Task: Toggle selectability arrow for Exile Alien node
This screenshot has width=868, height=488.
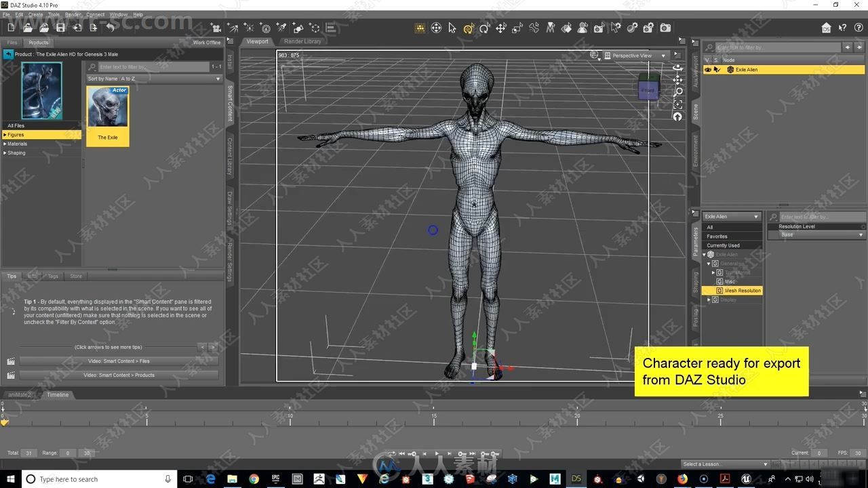Action: point(717,70)
